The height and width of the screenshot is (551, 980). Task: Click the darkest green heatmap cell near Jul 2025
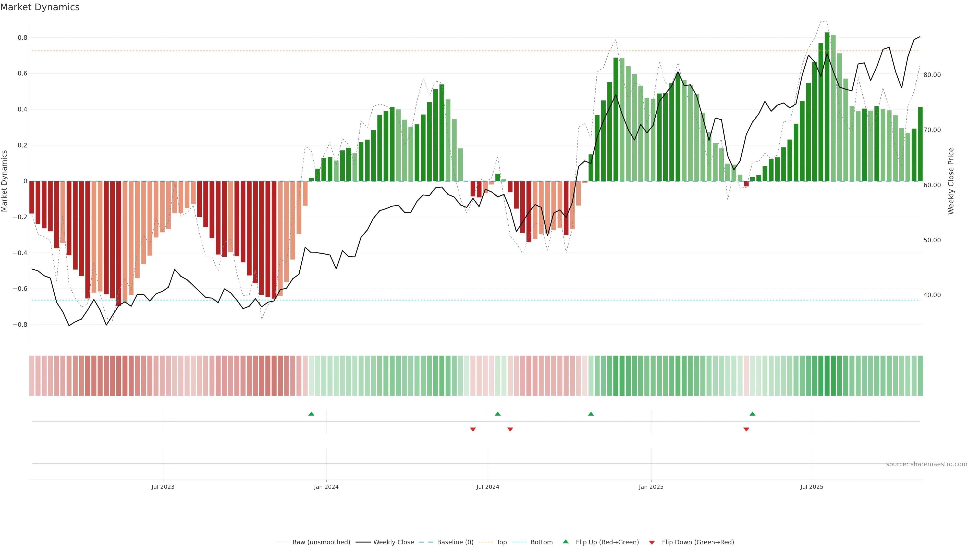pyautogui.click(x=827, y=375)
